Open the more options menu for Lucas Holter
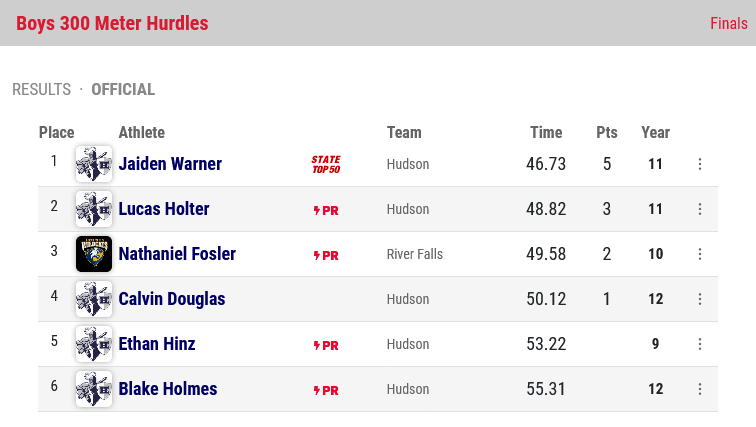756x427 pixels. coord(700,209)
